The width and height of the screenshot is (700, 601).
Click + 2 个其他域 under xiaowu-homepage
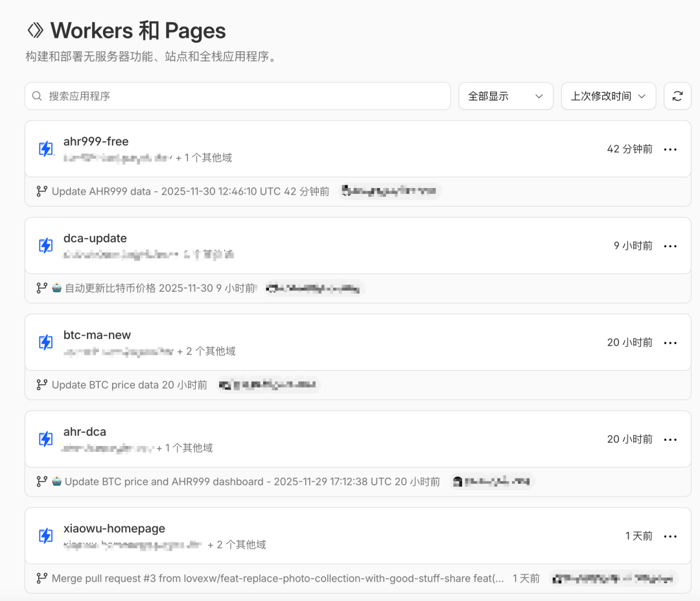click(237, 545)
